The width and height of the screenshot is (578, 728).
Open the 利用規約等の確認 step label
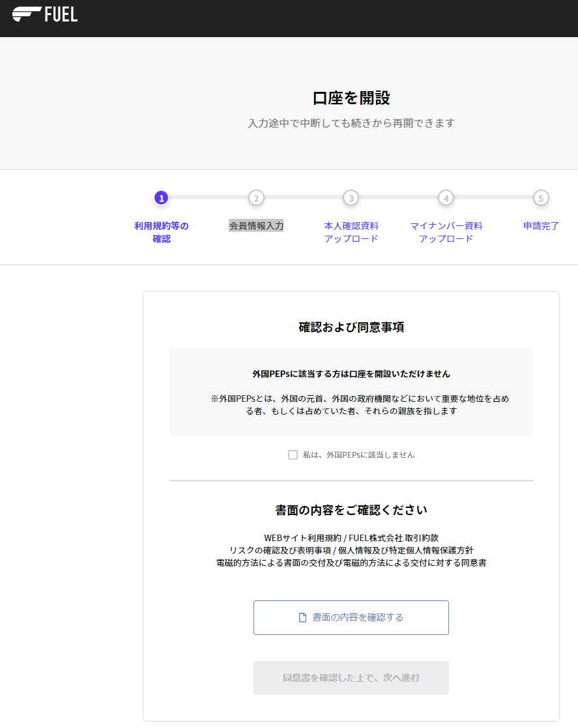162,232
